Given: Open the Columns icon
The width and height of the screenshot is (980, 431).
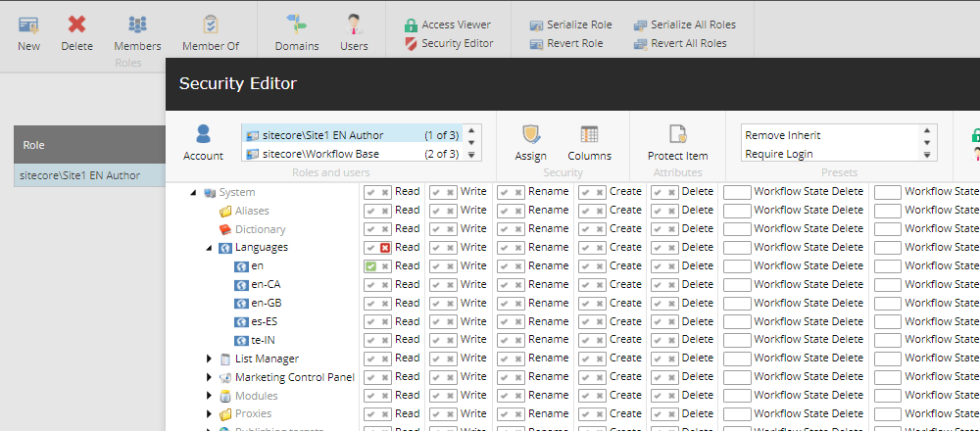Looking at the screenshot, I should [589, 134].
